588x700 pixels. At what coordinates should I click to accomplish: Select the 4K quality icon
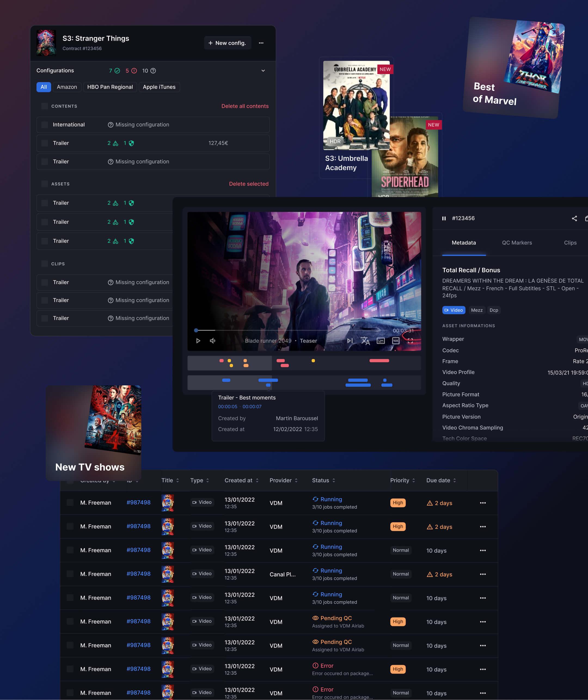point(396,341)
